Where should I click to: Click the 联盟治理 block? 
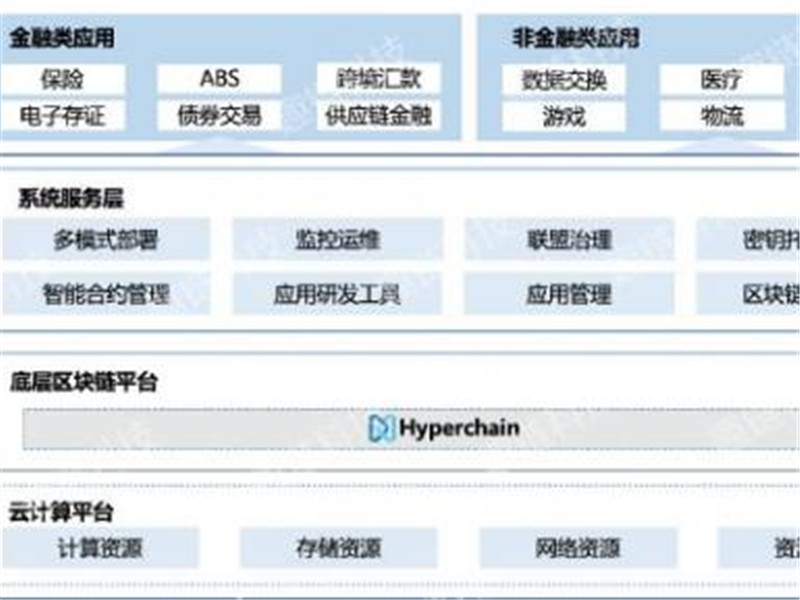569,239
